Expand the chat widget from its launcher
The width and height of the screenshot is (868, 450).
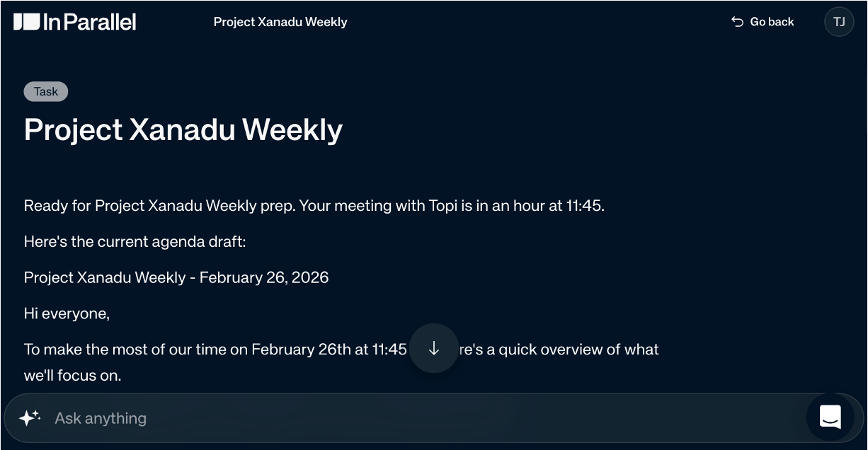(x=832, y=417)
